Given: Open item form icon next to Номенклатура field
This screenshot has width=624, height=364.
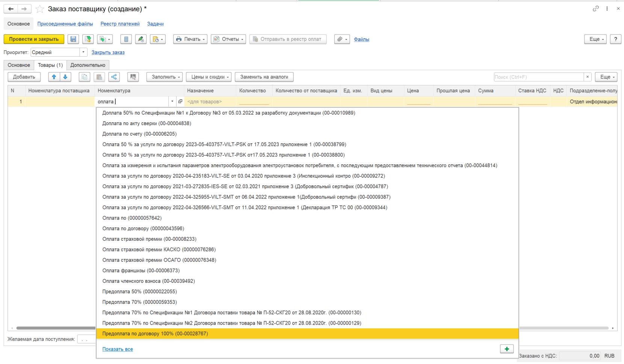Looking at the screenshot, I should tap(180, 101).
